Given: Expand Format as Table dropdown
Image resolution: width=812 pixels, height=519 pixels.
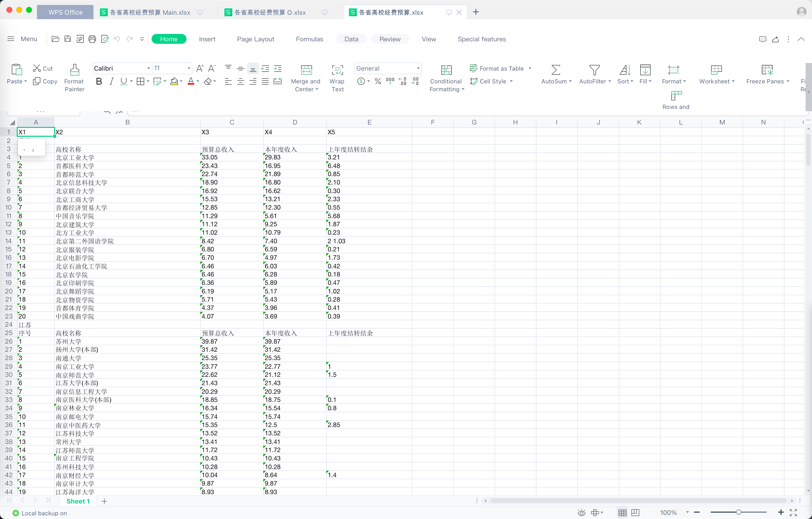Looking at the screenshot, I should 530,68.
